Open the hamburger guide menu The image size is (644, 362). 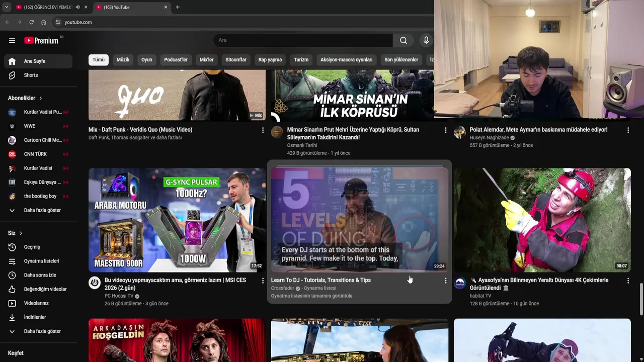pyautogui.click(x=12, y=40)
